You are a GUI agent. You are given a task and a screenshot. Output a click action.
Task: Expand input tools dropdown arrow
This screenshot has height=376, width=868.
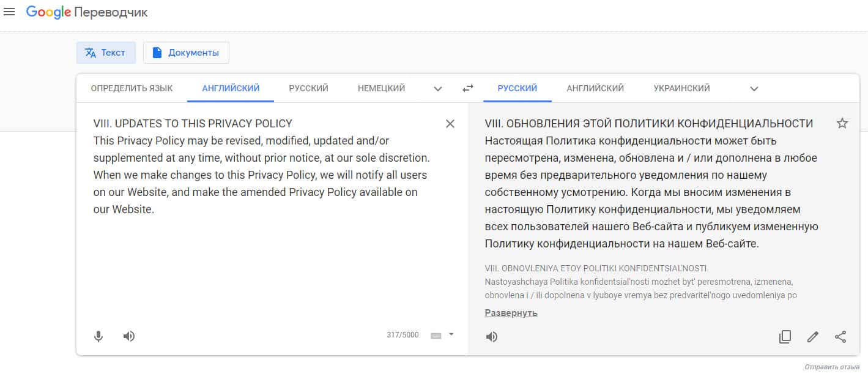451,334
